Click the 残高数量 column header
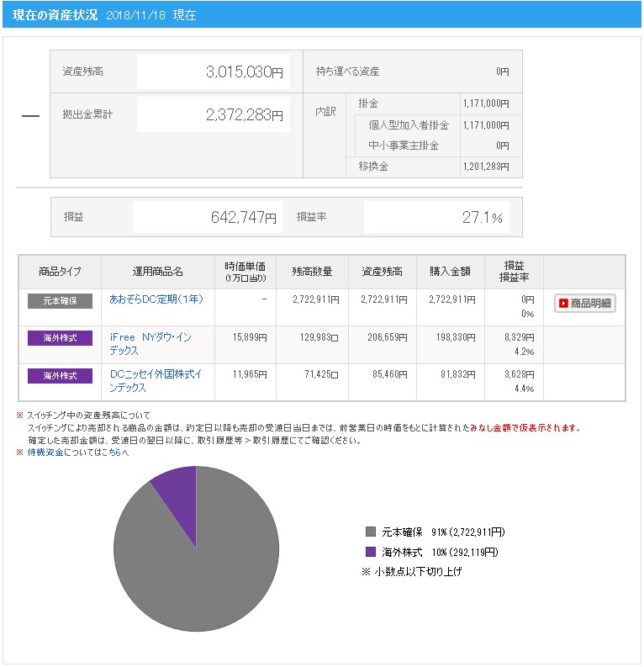Viewport: 644px width, 667px height. 312,272
